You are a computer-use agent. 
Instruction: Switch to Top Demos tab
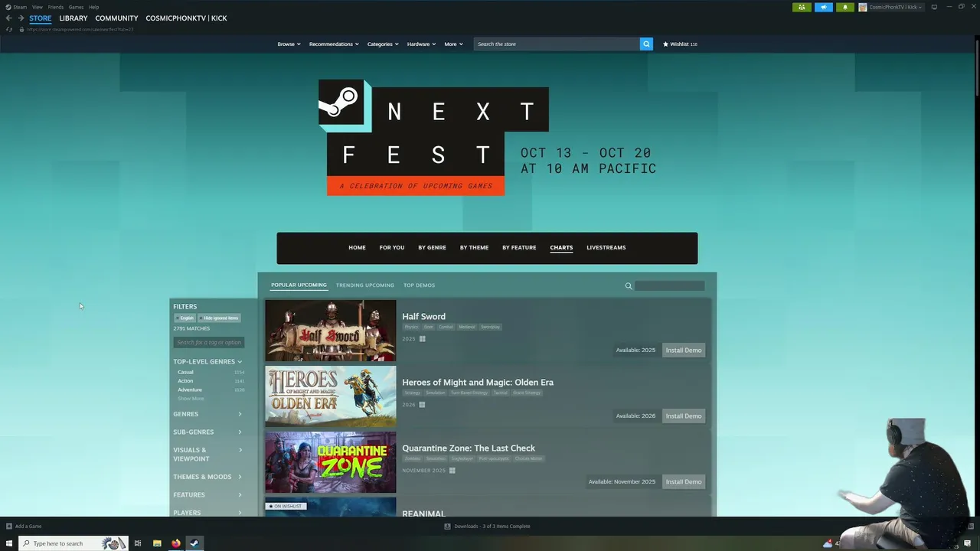[419, 285]
